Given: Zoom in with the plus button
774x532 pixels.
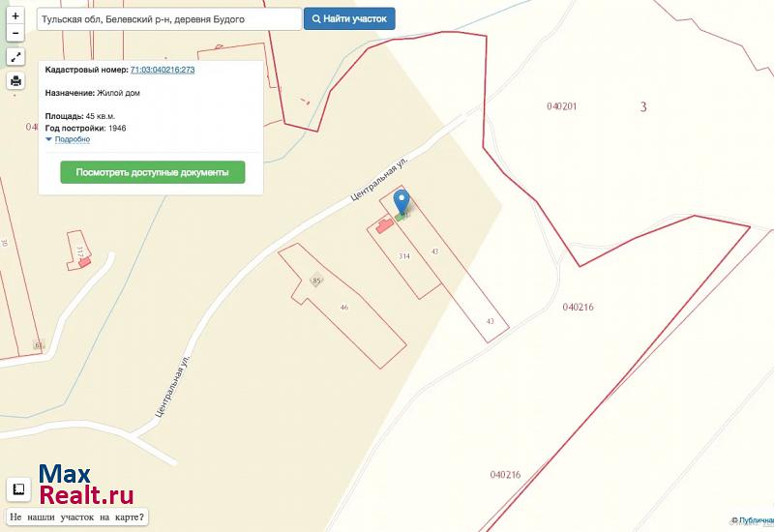Looking at the screenshot, I should click(x=15, y=16).
